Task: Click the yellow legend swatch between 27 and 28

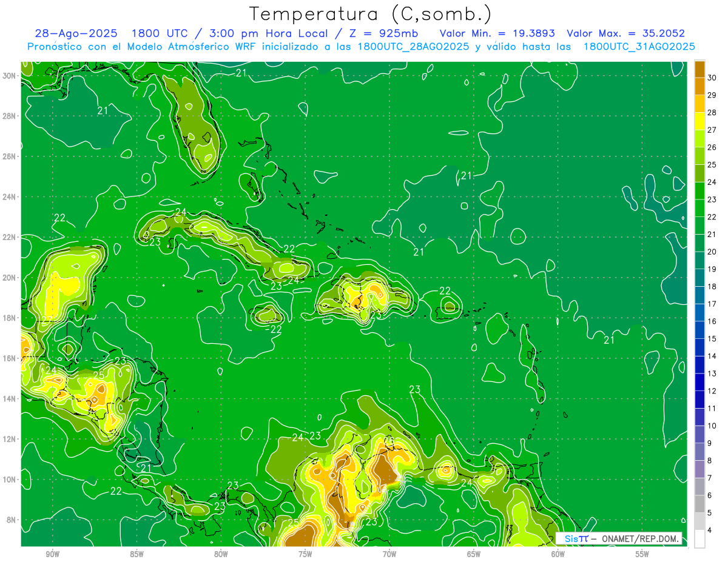Action: click(x=699, y=121)
